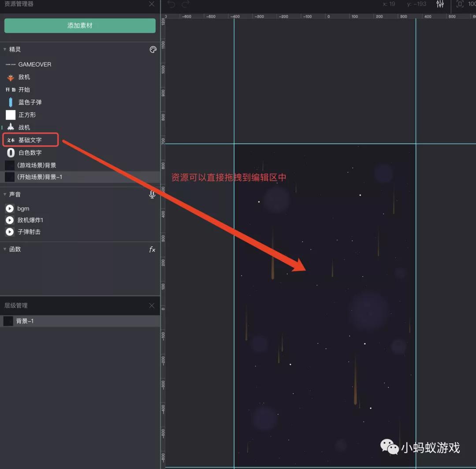Open the fx icon in the 函数 section
Viewport: 476px width, 469px height.
(152, 249)
